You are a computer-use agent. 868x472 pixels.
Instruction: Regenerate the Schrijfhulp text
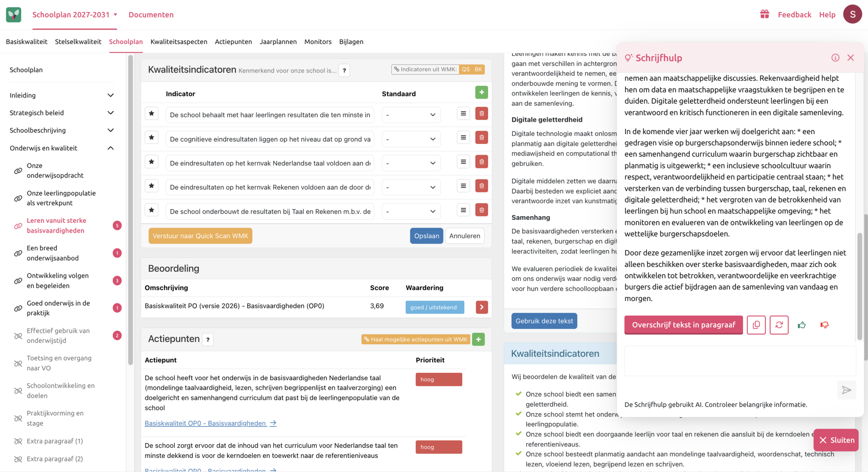pos(779,325)
